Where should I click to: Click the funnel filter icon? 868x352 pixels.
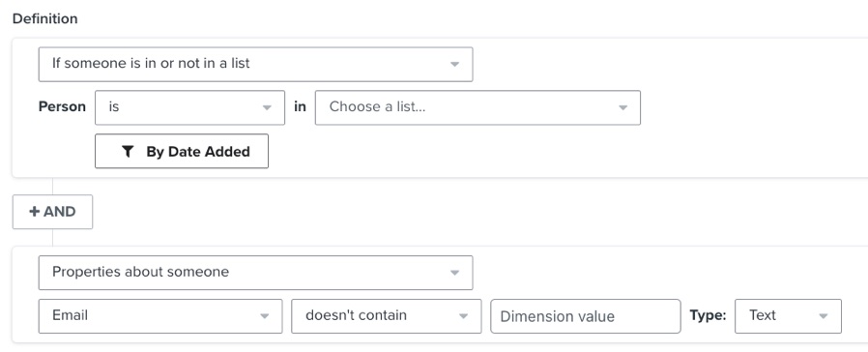(128, 151)
